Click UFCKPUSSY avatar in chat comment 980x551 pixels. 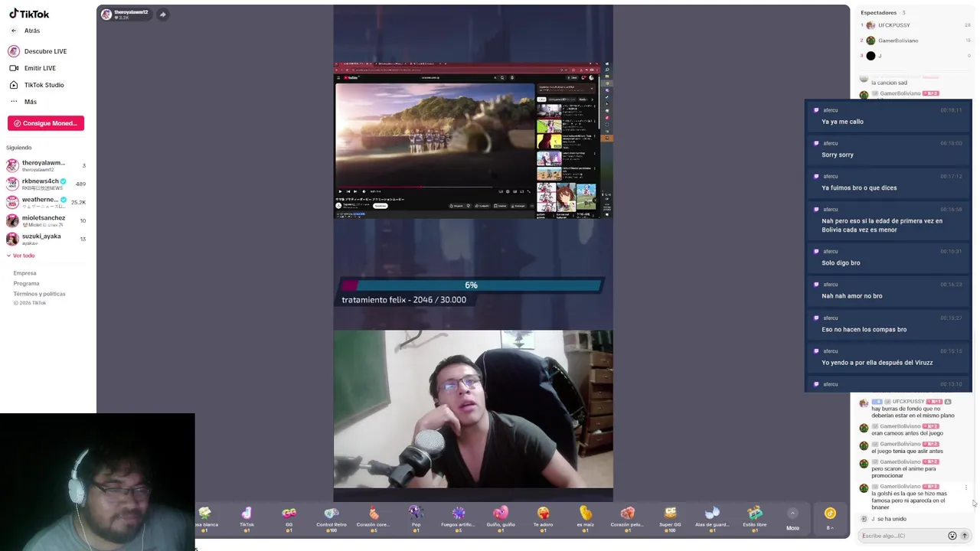pos(864,403)
